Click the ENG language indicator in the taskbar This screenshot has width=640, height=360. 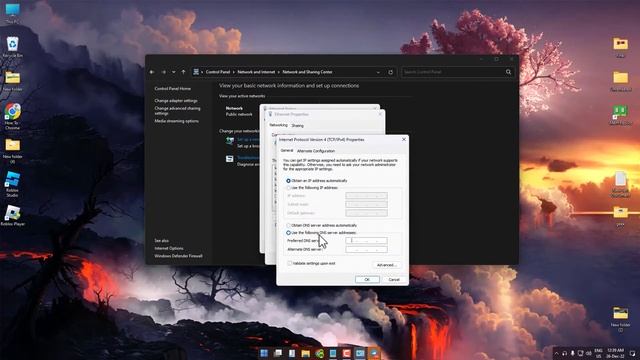click(598, 353)
